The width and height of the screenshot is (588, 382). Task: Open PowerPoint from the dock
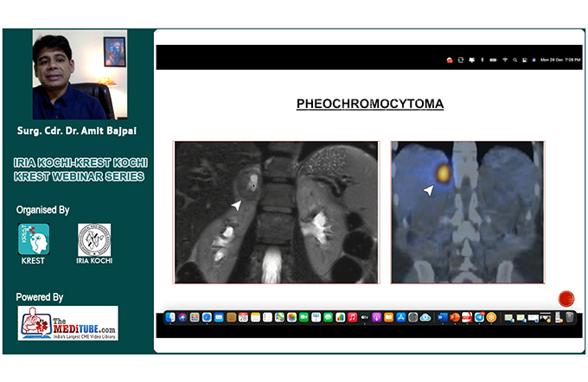tap(455, 317)
